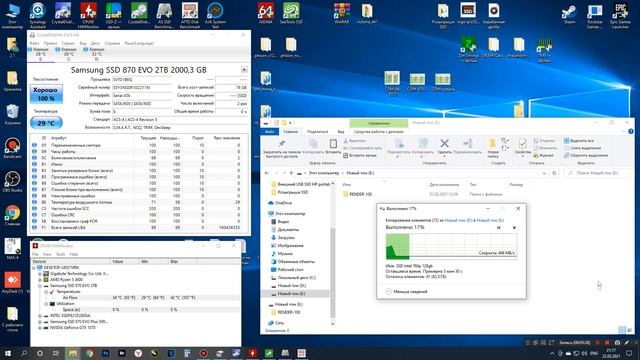Viewport: 640px width, 360px height.
Task: Open View menu in HWMonitor
Action: (47, 254)
